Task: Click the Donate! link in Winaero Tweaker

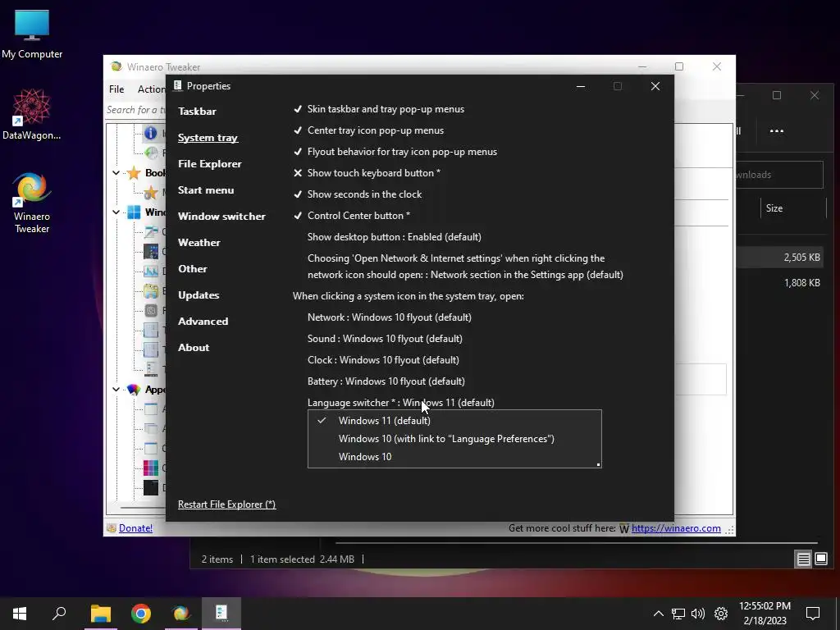Action: [135, 528]
